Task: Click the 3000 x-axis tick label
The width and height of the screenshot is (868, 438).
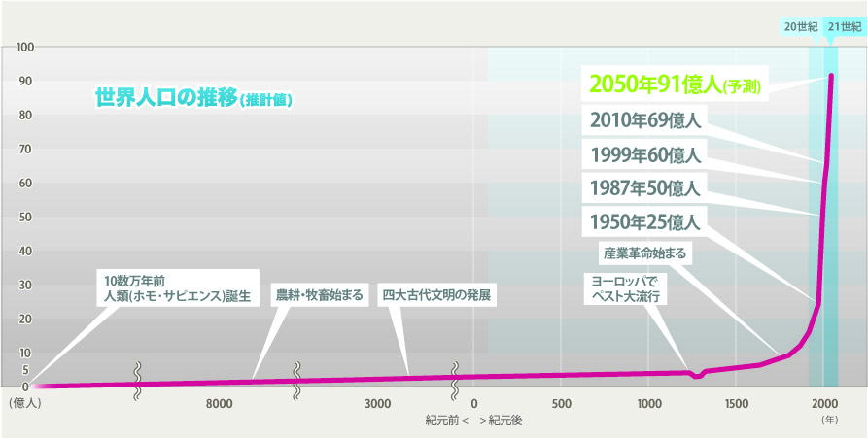Action: coord(377,404)
